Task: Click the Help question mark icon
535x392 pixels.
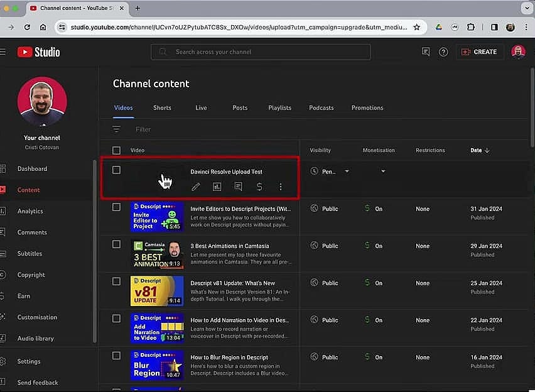Action: point(443,52)
